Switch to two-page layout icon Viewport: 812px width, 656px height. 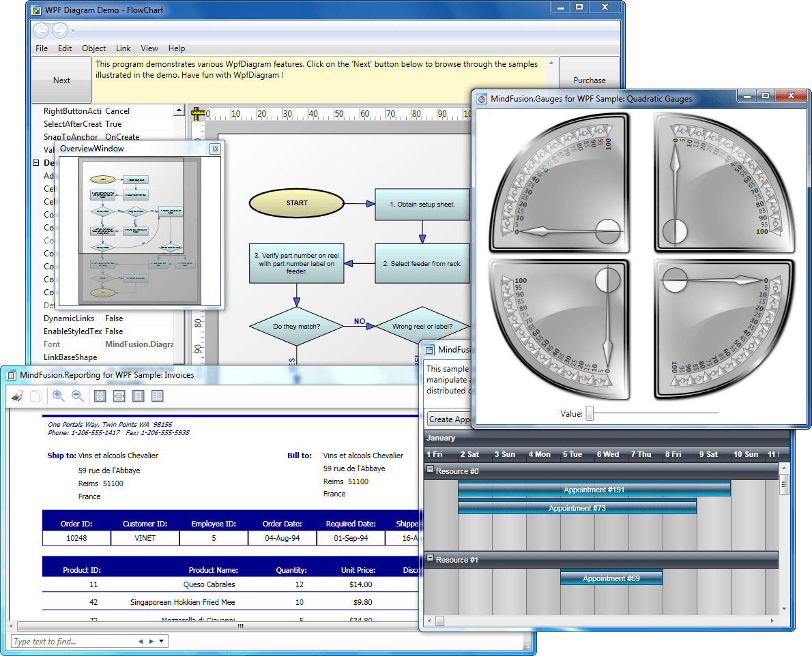(158, 396)
